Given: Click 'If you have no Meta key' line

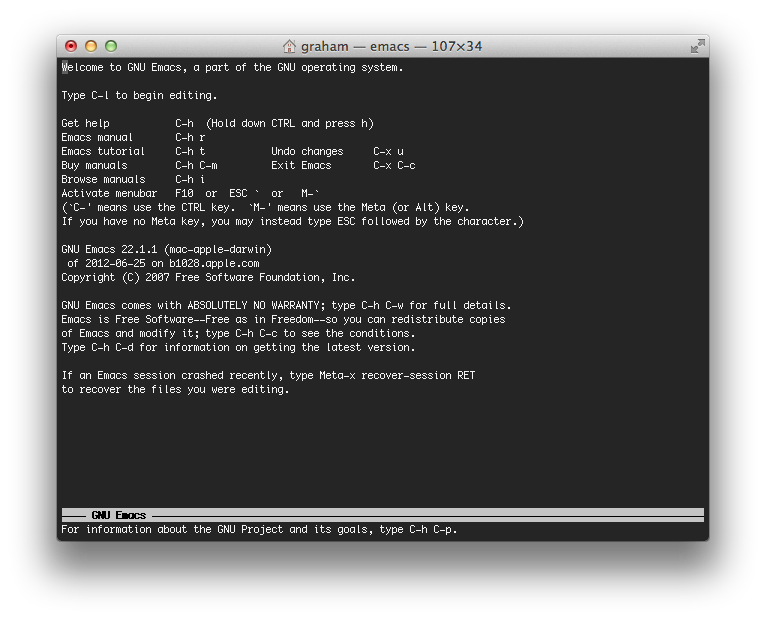Looking at the screenshot, I should click(293, 221).
